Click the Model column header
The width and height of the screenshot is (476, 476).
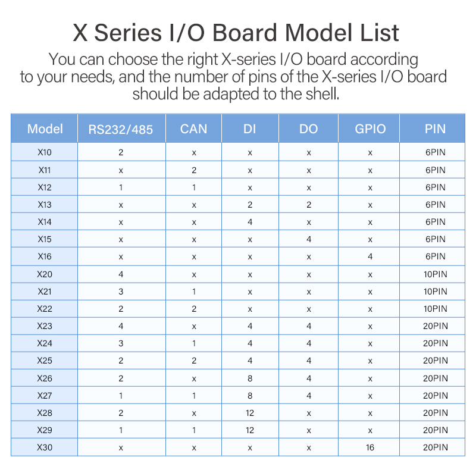(45, 129)
